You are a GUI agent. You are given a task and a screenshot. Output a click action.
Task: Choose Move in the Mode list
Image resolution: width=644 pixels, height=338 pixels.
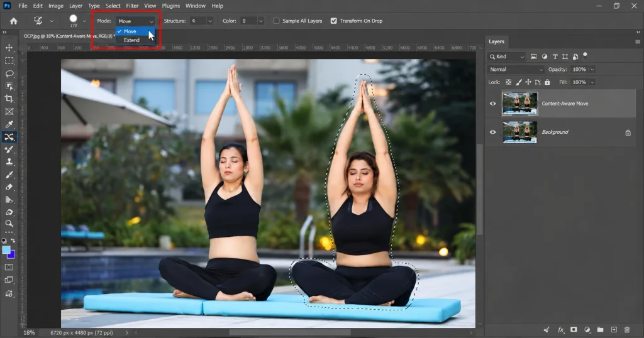pyautogui.click(x=135, y=31)
